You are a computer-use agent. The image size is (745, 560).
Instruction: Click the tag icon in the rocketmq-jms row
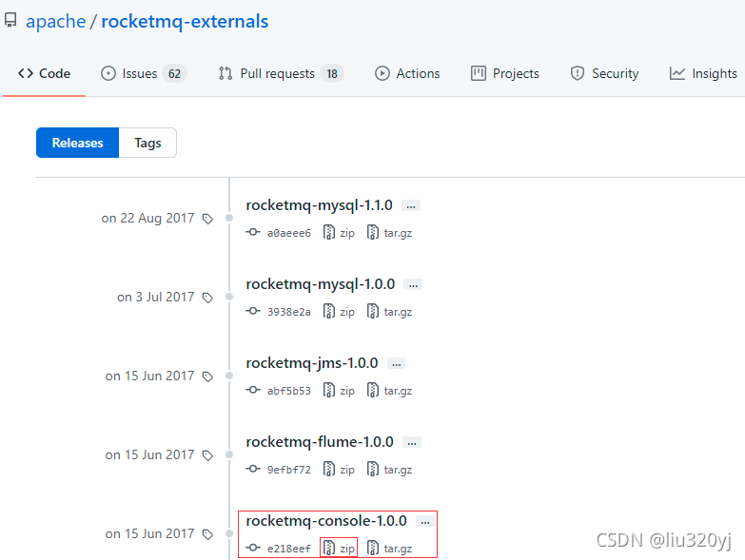pyautogui.click(x=207, y=376)
